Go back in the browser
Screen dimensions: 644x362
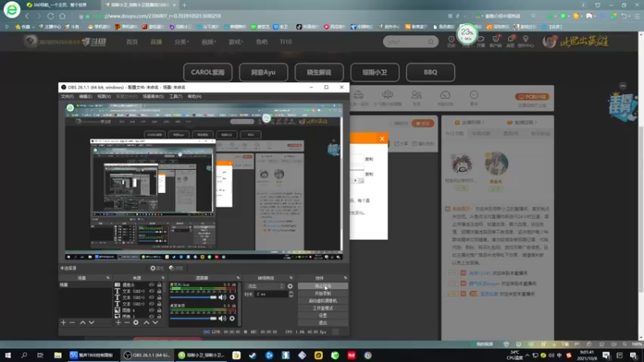point(27,16)
